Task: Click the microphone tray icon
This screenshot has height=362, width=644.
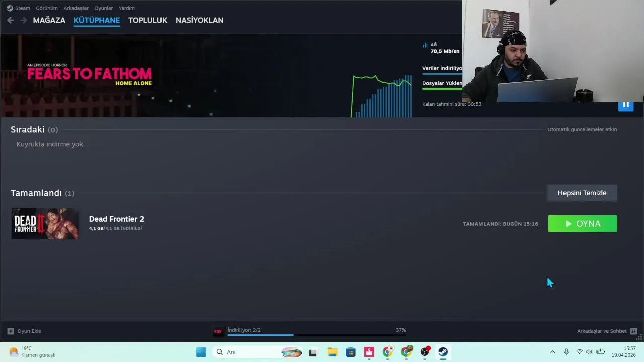Action: (566, 352)
